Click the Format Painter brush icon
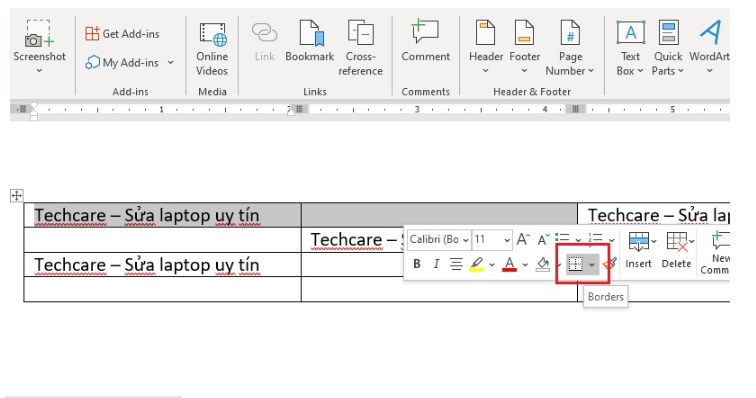 (x=609, y=264)
